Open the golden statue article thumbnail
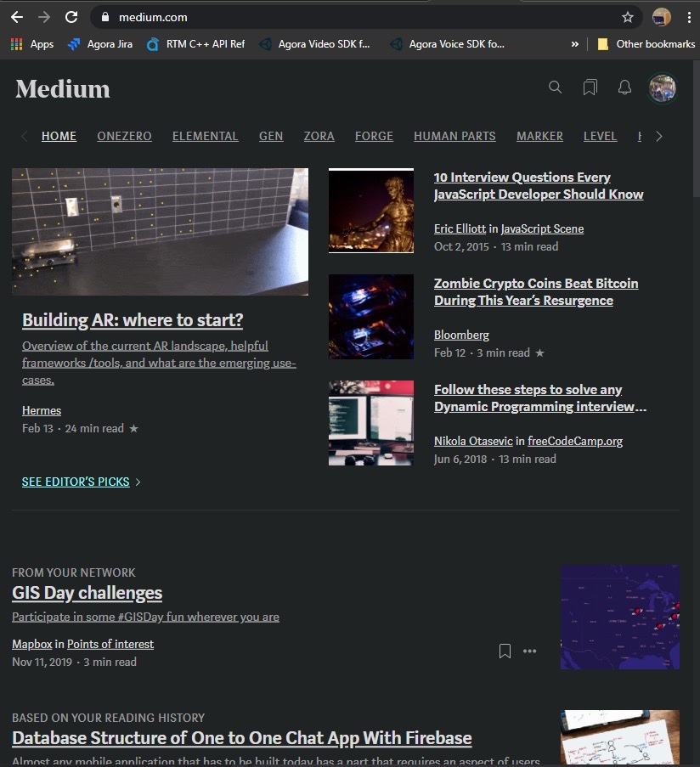Screen dimensions: 700x767 [x=370, y=211]
